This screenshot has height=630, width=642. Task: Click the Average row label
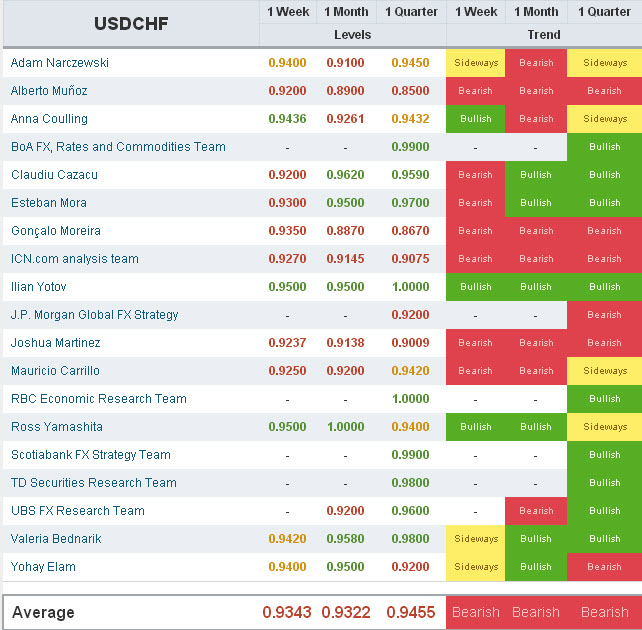pyautogui.click(x=43, y=612)
